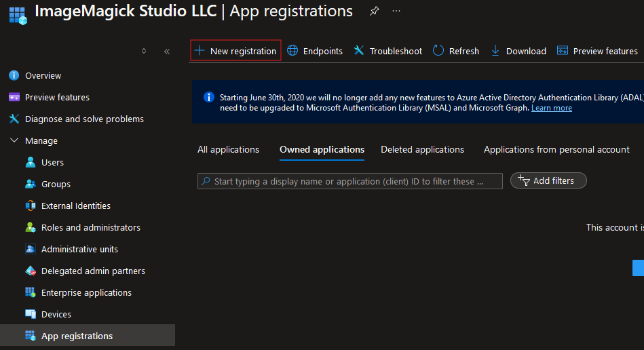Screen dimensions: 644x350
Task: Select the Owned applications tab
Action: pos(322,149)
